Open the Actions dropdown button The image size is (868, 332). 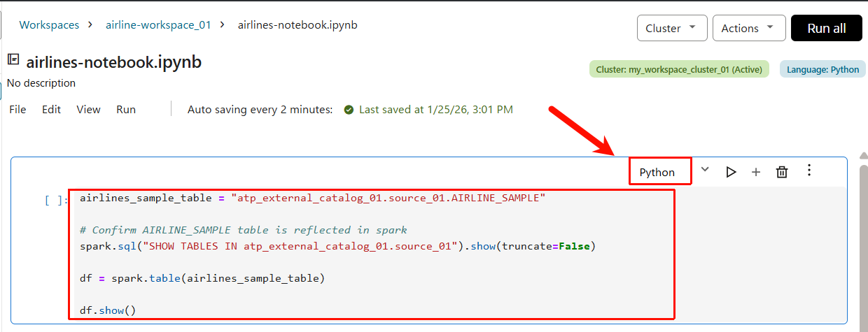click(748, 28)
